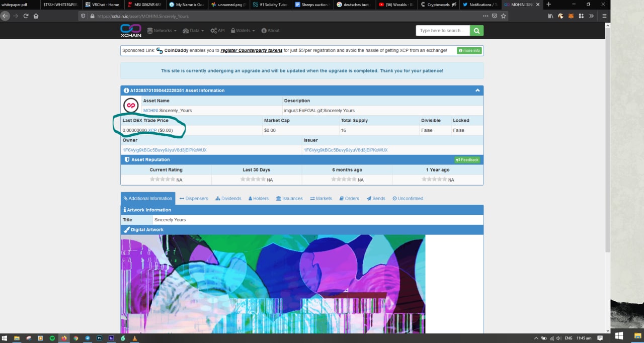
Task: Click the 'Total Supply' value 16
Action: click(x=344, y=130)
